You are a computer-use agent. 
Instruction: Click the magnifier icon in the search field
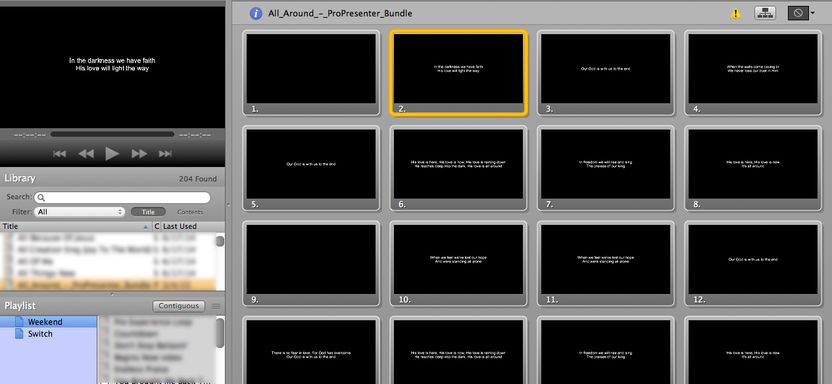[x=41, y=198]
